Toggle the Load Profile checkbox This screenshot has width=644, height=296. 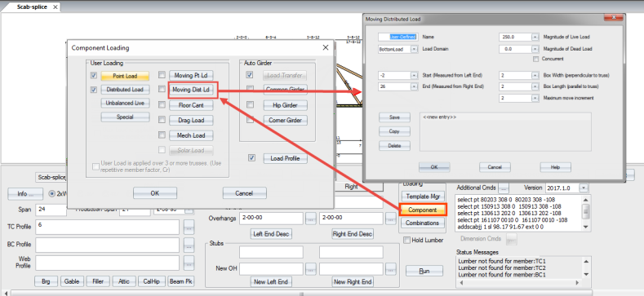252,158
